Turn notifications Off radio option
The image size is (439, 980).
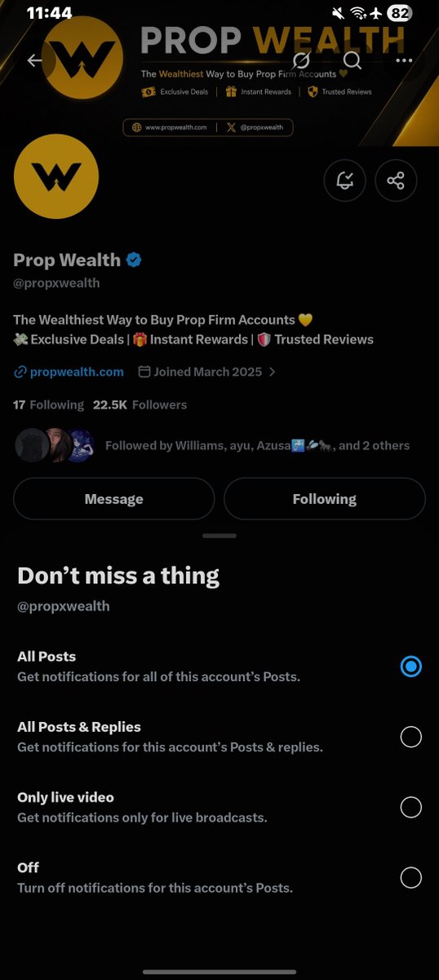pos(411,877)
